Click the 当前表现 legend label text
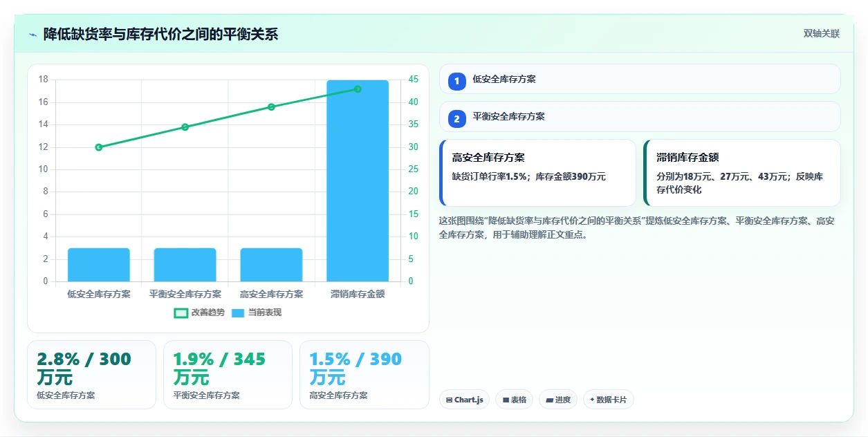This screenshot has width=868, height=437. (x=265, y=313)
